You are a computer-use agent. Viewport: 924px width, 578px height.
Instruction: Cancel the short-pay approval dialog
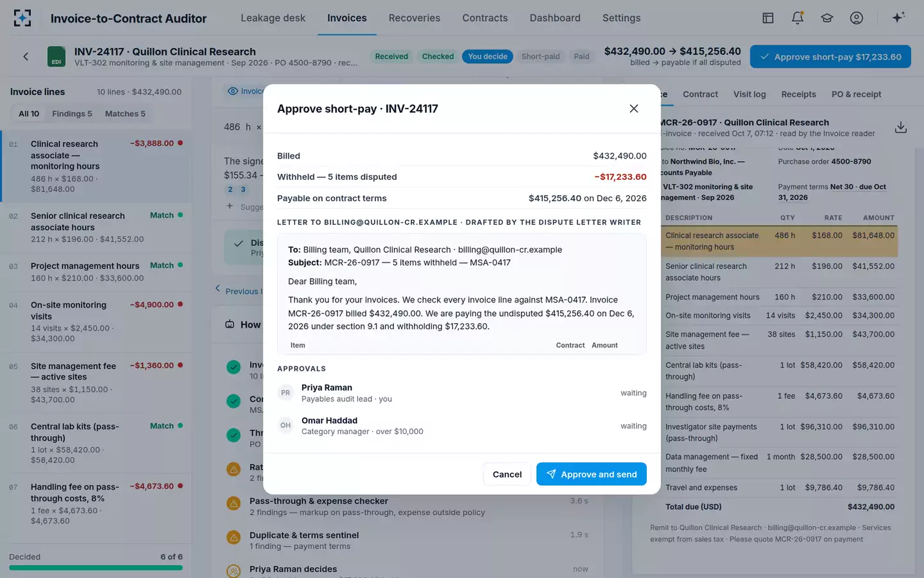coord(507,474)
